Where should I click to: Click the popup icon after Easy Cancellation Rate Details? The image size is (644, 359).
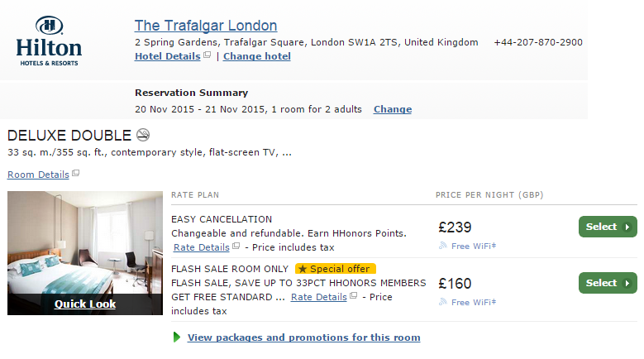tap(236, 246)
